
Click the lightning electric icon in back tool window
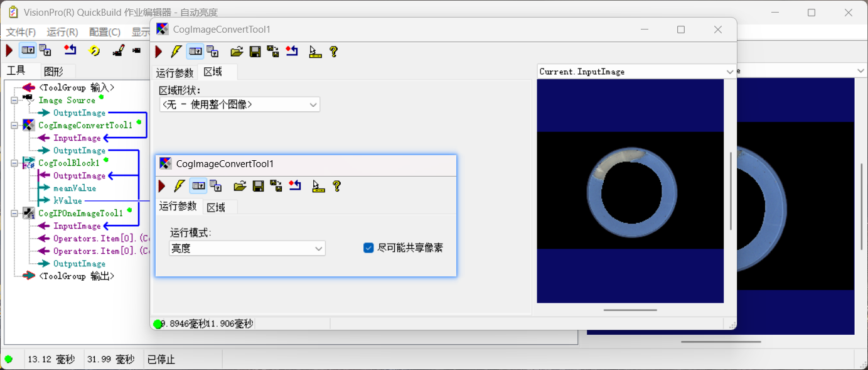(x=176, y=52)
